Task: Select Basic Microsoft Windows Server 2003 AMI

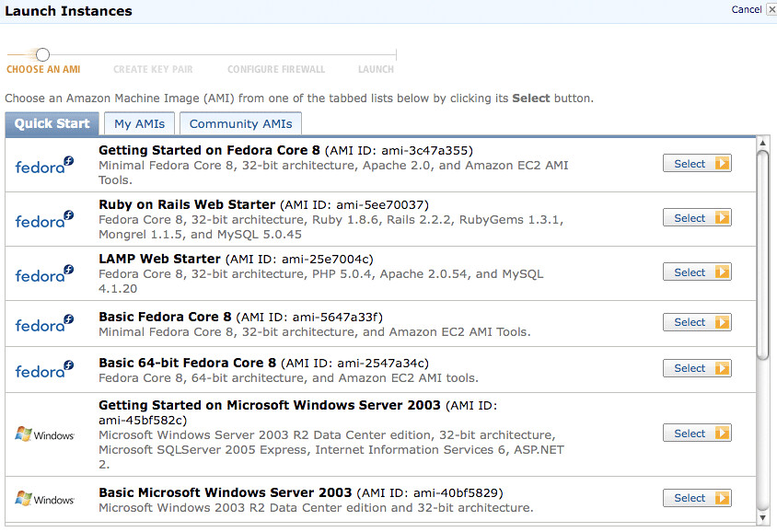Action: [697, 498]
